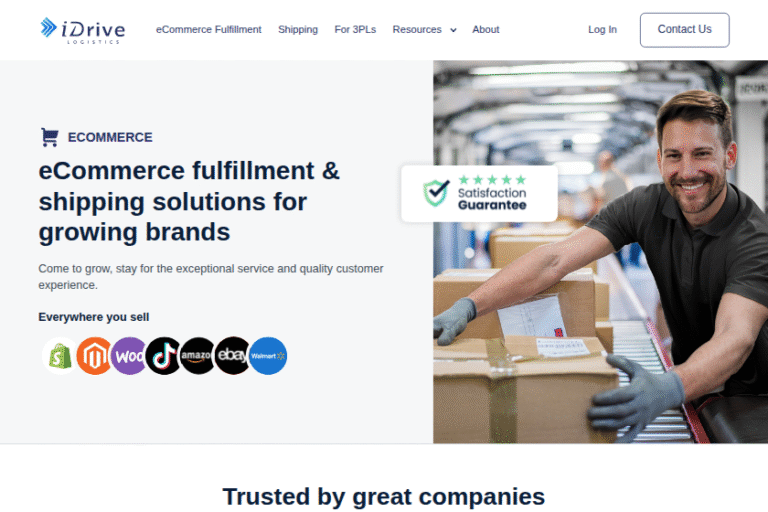
Task: Click the Satisfaction Guarantee badge
Action: (479, 193)
